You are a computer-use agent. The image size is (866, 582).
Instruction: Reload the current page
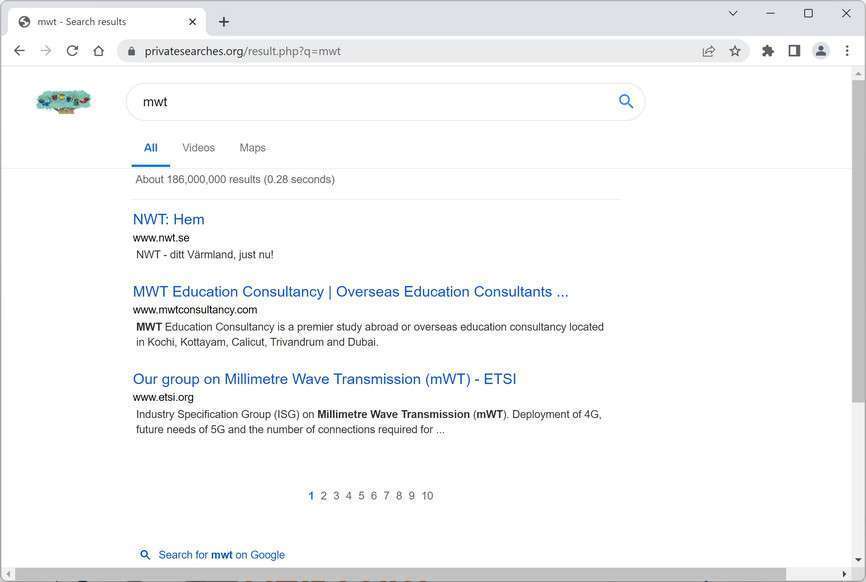(72, 51)
